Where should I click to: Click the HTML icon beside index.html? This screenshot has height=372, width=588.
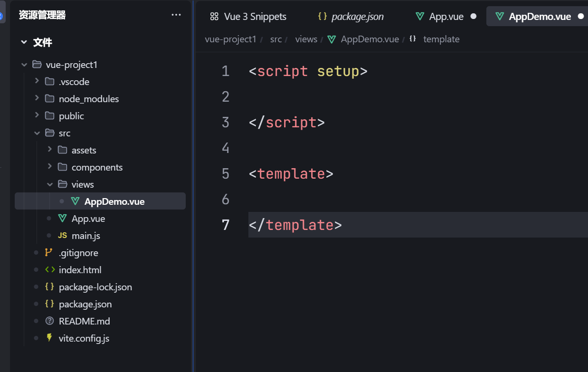click(49, 270)
